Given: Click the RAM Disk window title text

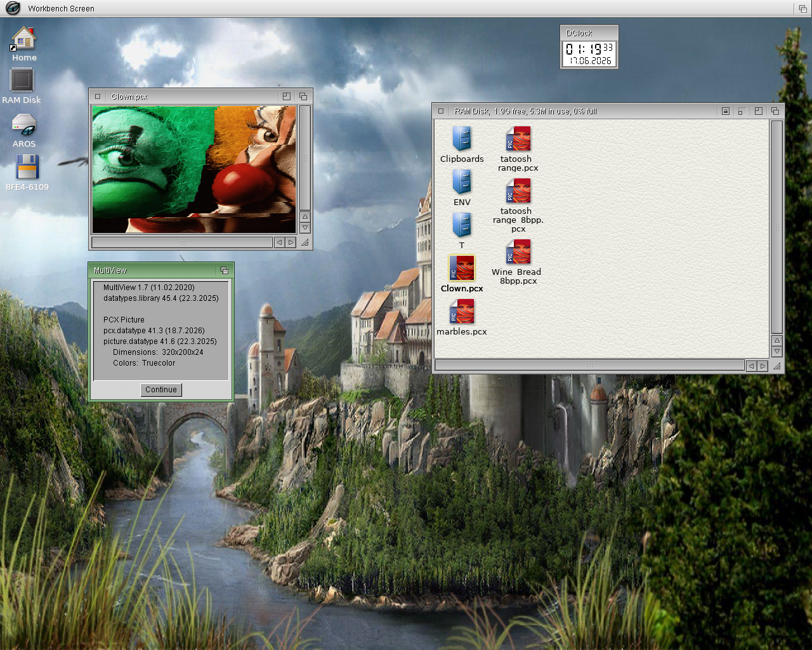Looking at the screenshot, I should pos(525,111).
